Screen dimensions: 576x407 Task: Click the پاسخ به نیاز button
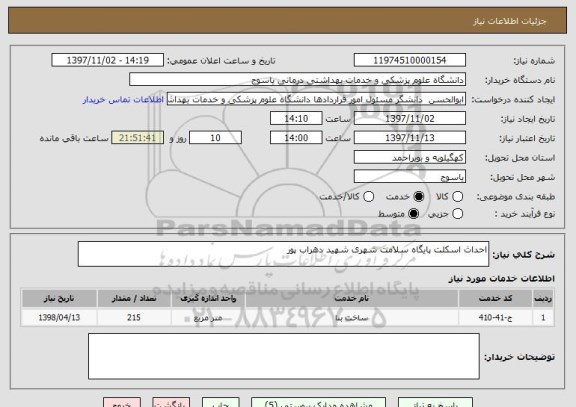tap(435, 403)
